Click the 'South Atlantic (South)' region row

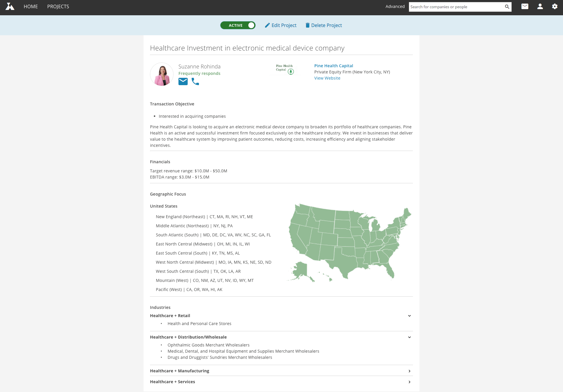(213, 235)
